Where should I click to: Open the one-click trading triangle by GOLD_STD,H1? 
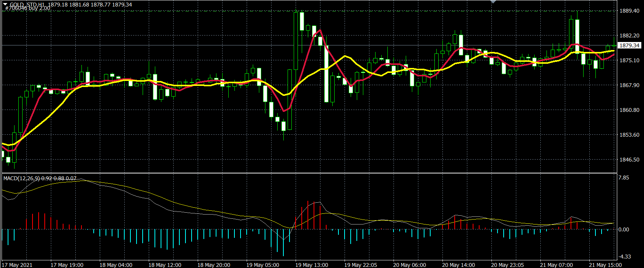tap(5, 4)
